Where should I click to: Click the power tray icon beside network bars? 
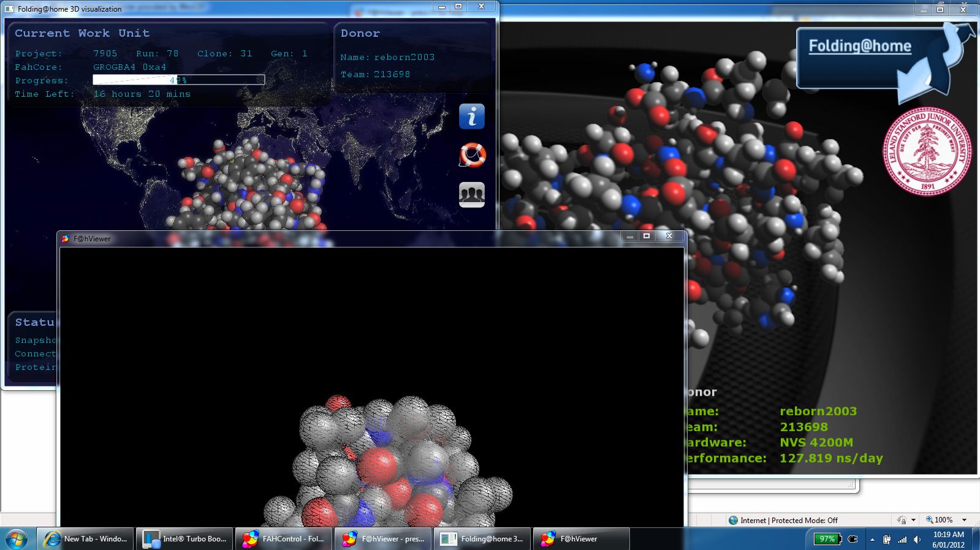pyautogui.click(x=887, y=539)
